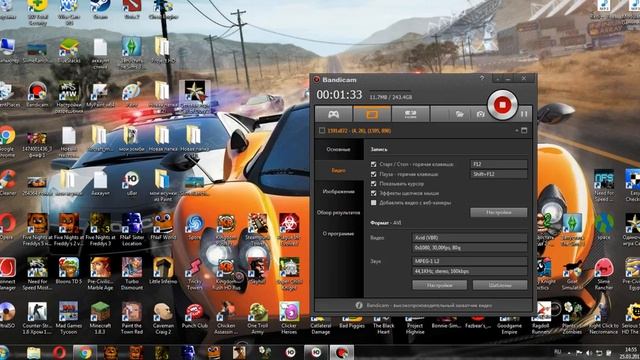Open FNaF World desktop shortcut

point(163,227)
